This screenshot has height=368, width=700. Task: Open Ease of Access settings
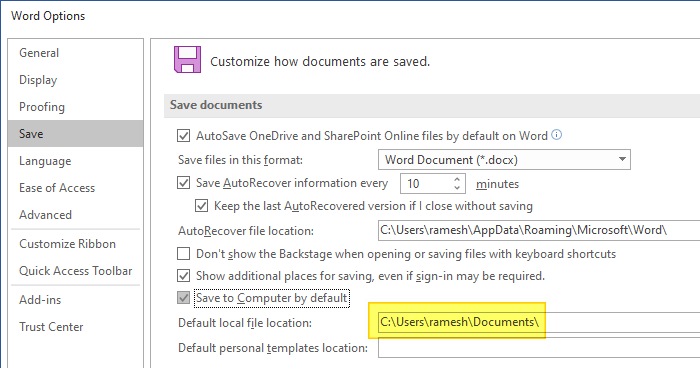click(57, 188)
